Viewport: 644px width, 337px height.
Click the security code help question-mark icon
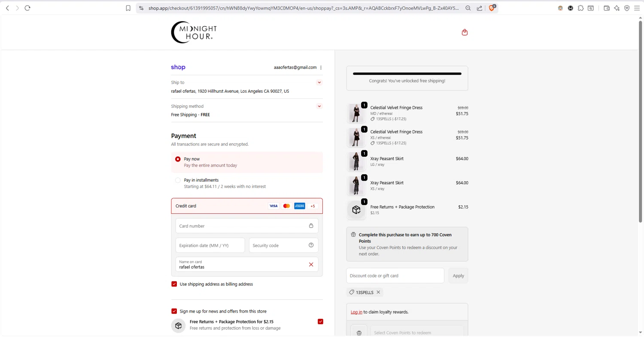pos(311,245)
